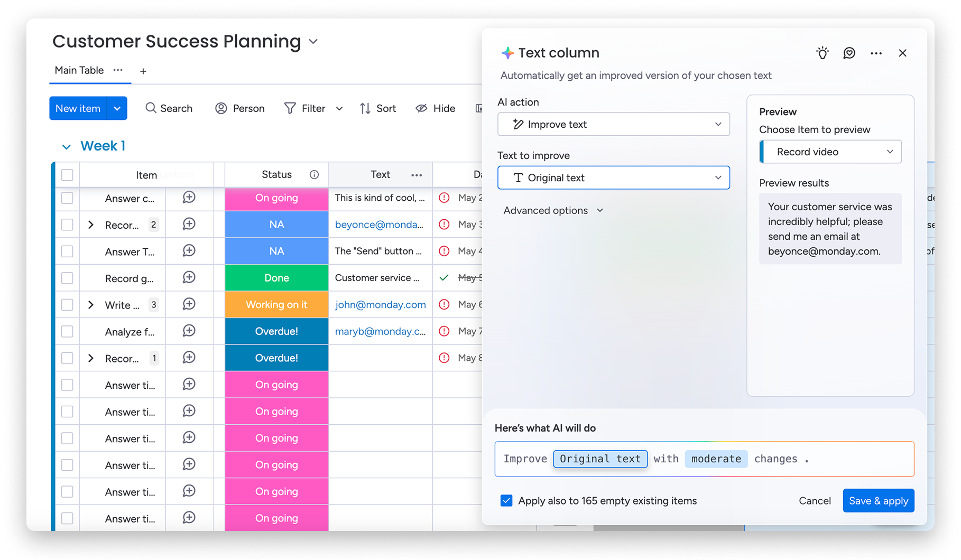Select all items via header checkbox

(67, 175)
